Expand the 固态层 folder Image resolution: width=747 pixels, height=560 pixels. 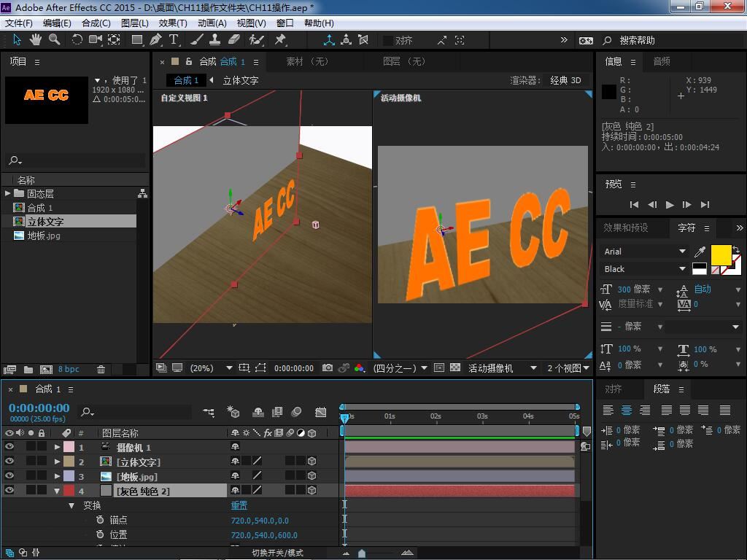click(7, 193)
